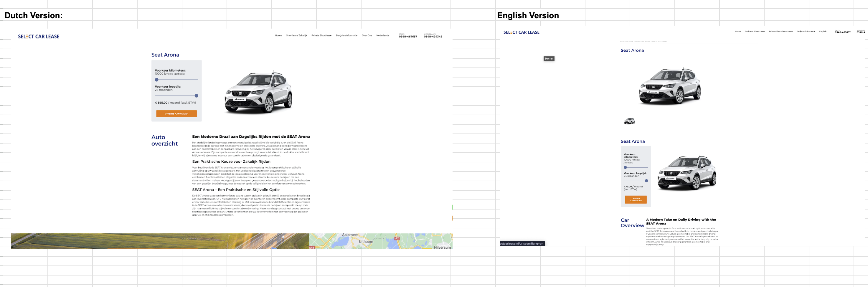Click Offerte Aanvragen in the Dutch version

click(176, 114)
